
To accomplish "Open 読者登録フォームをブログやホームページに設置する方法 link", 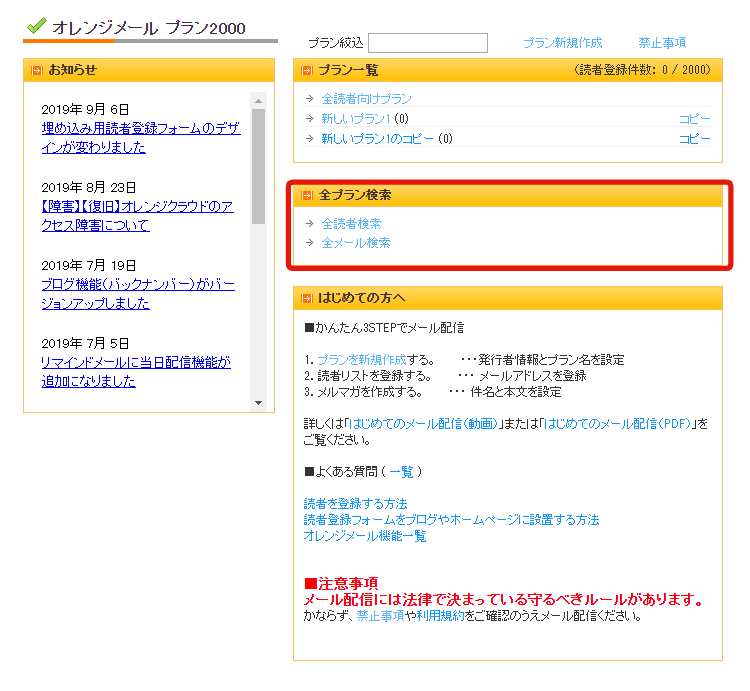I will click(451, 520).
